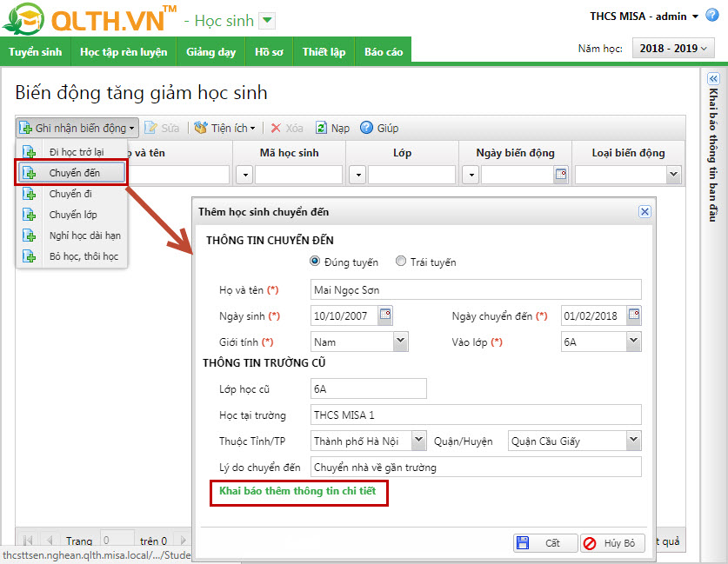Expand the Giới tính dropdown
The width and height of the screenshot is (728, 564).
click(x=400, y=342)
